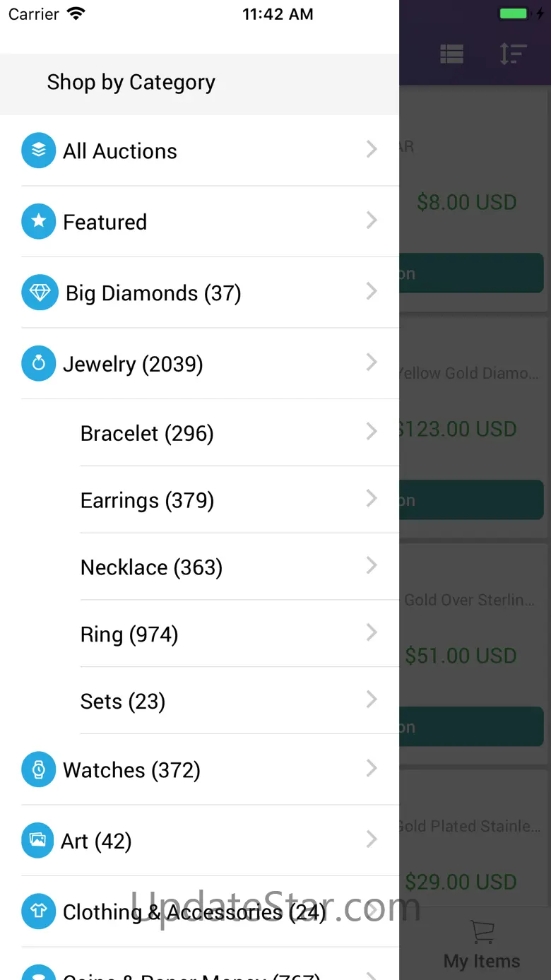Viewport: 551px width, 980px height.
Task: Select Bracelet (296) subcategory
Action: (x=147, y=433)
